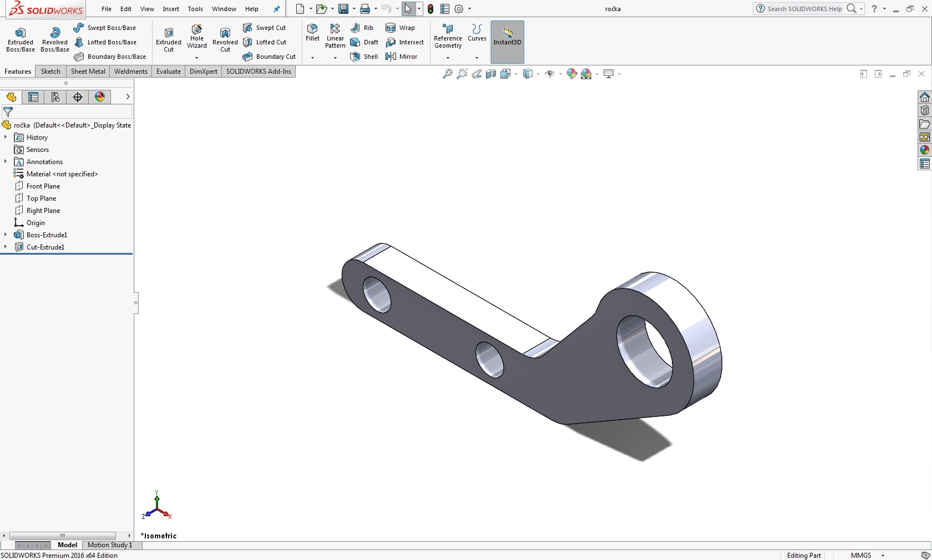932x560 pixels.
Task: Open the Reference Geometry dropdown
Action: [x=448, y=58]
